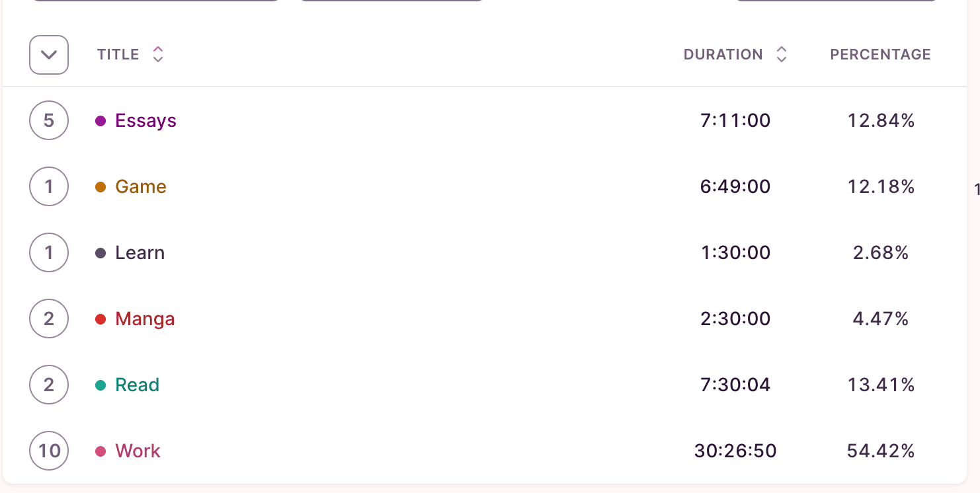Viewport: 980px width, 493px height.
Task: Expand all rows with header chevron button
Action: 49,54
